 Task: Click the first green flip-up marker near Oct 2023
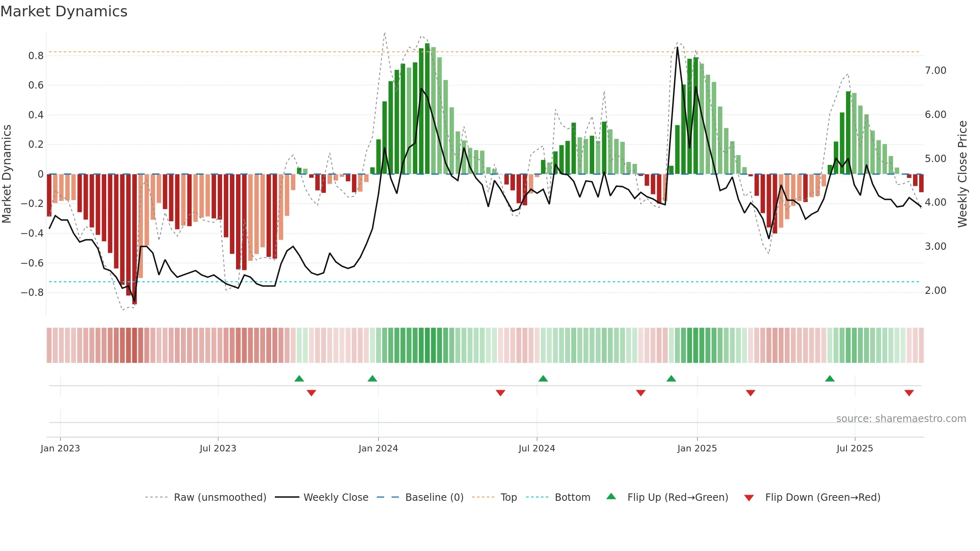click(x=299, y=378)
